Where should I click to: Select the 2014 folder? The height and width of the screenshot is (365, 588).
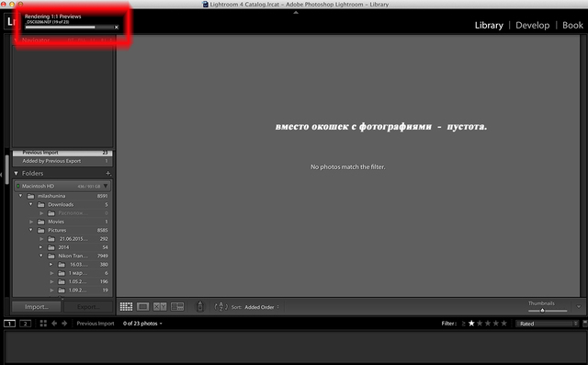click(62, 247)
